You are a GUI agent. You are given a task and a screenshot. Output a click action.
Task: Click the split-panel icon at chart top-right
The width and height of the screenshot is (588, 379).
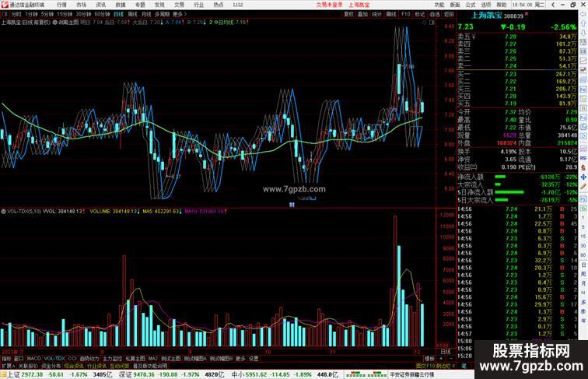(x=432, y=23)
